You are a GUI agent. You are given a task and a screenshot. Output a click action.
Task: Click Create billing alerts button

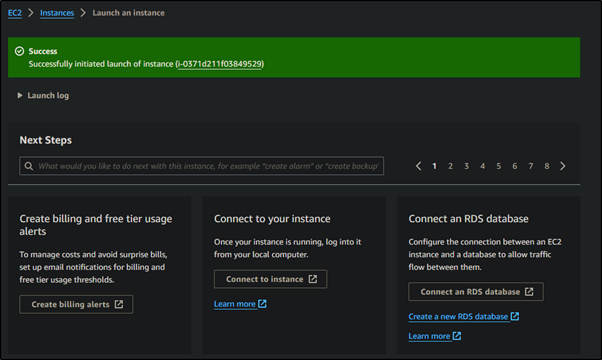pos(76,304)
